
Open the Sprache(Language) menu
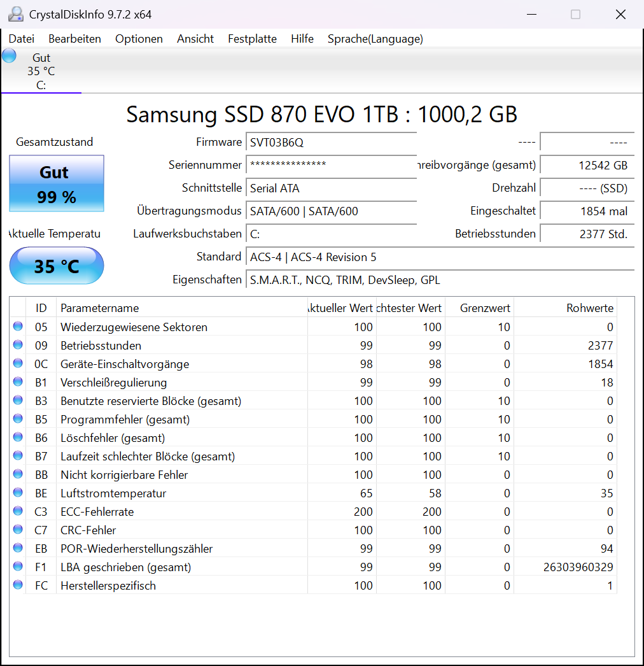click(375, 39)
